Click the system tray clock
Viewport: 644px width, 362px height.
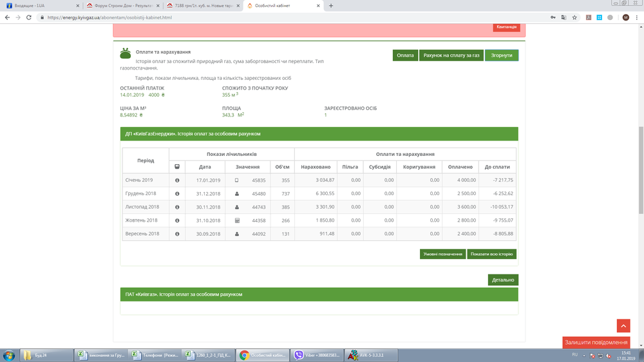pos(626,356)
